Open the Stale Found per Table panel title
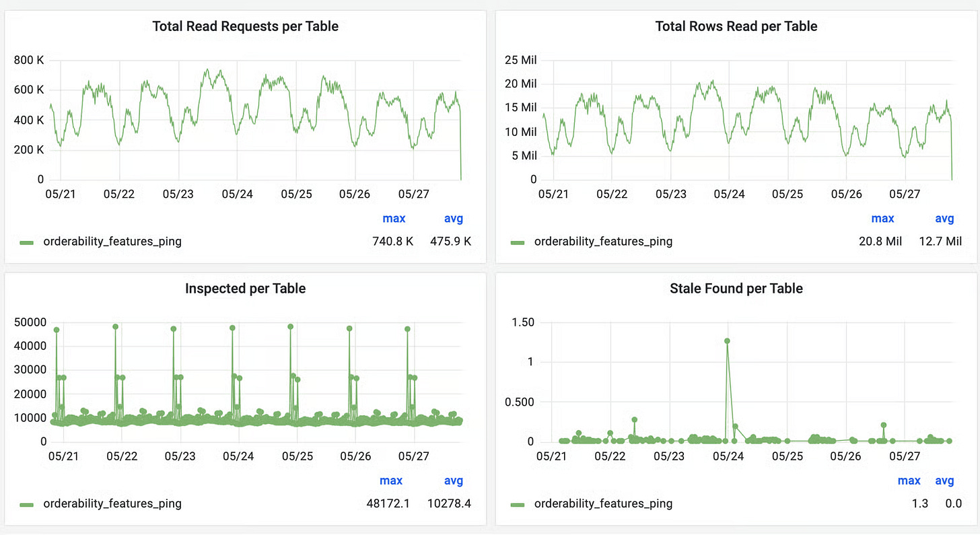The height and width of the screenshot is (535, 980). click(x=736, y=289)
